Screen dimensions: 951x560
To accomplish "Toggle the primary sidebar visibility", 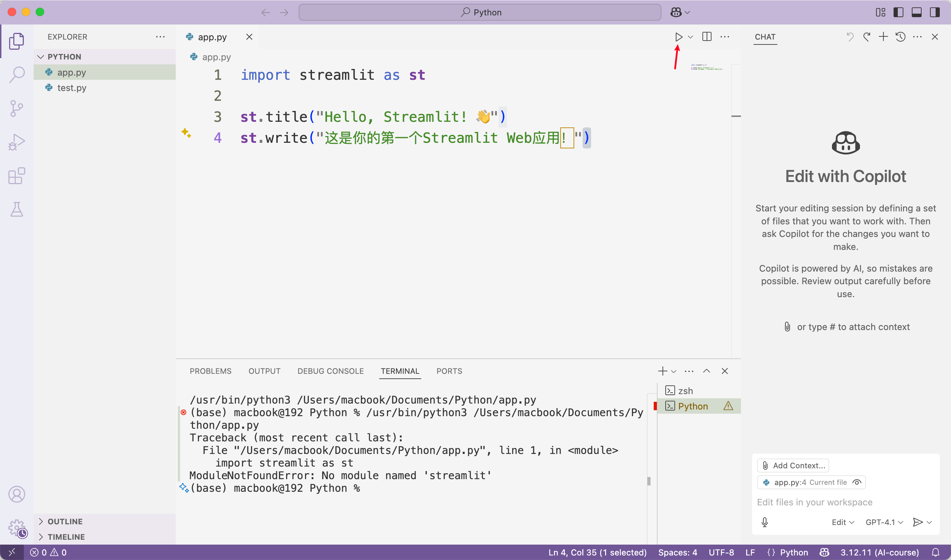I will [898, 12].
